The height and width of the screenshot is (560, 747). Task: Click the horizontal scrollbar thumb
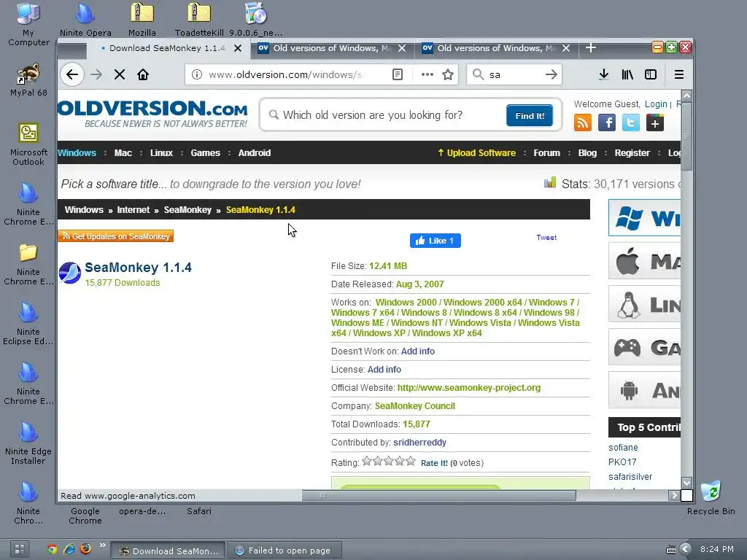438,496
